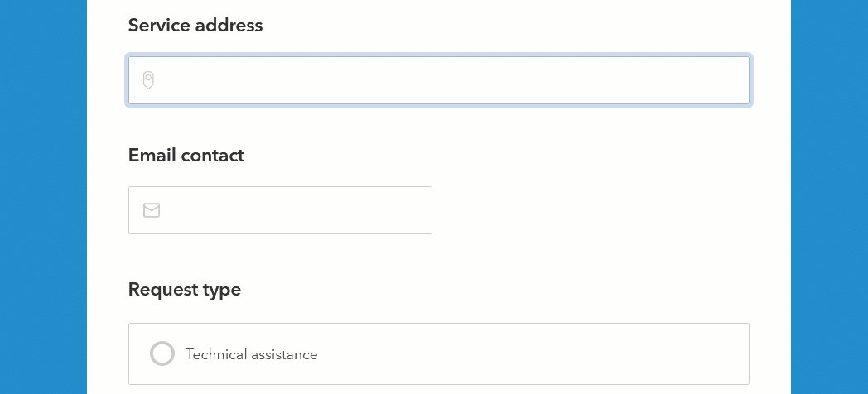Click the "Technical assistance" option text

(252, 354)
